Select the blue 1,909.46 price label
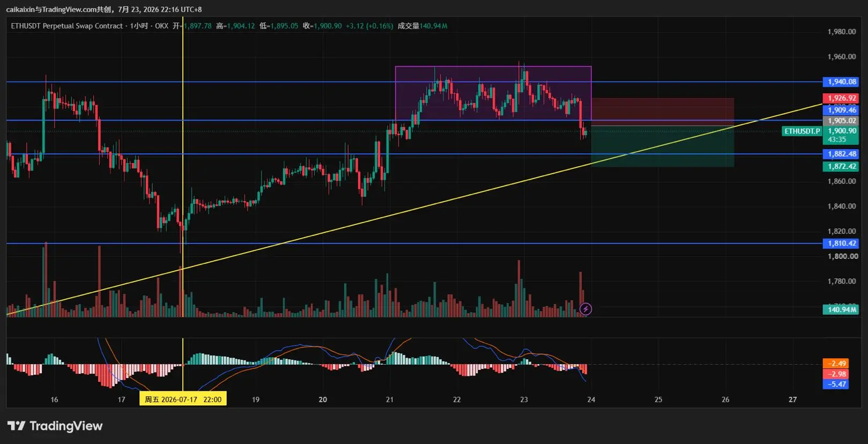This screenshot has height=444, width=868. point(841,110)
